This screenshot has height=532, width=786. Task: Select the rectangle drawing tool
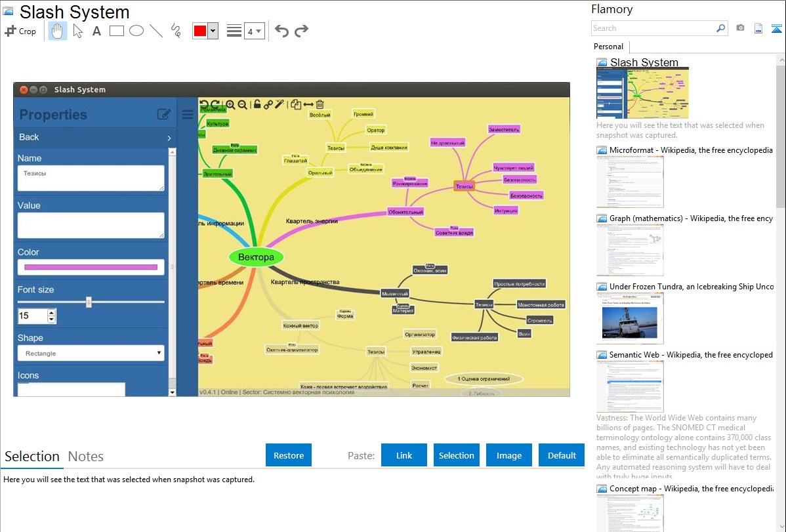coord(116,31)
